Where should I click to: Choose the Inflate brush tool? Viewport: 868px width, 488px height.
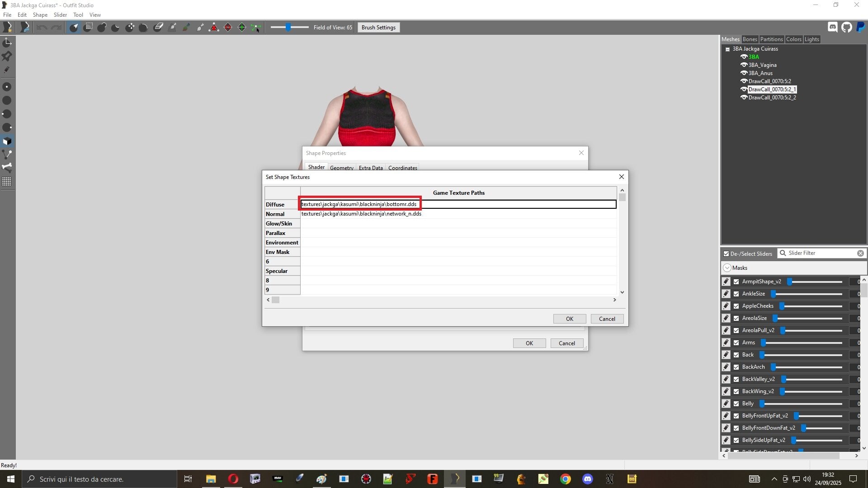102,28
